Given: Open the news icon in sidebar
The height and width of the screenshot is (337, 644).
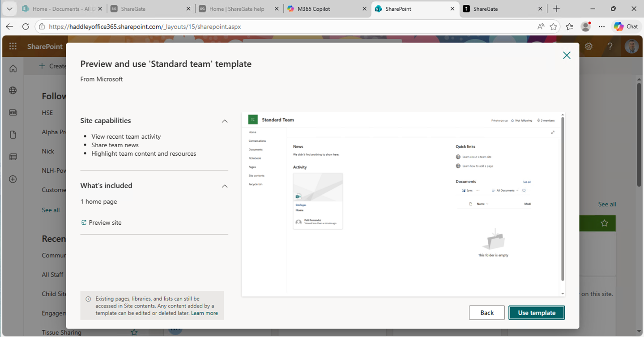Looking at the screenshot, I should [x=13, y=113].
